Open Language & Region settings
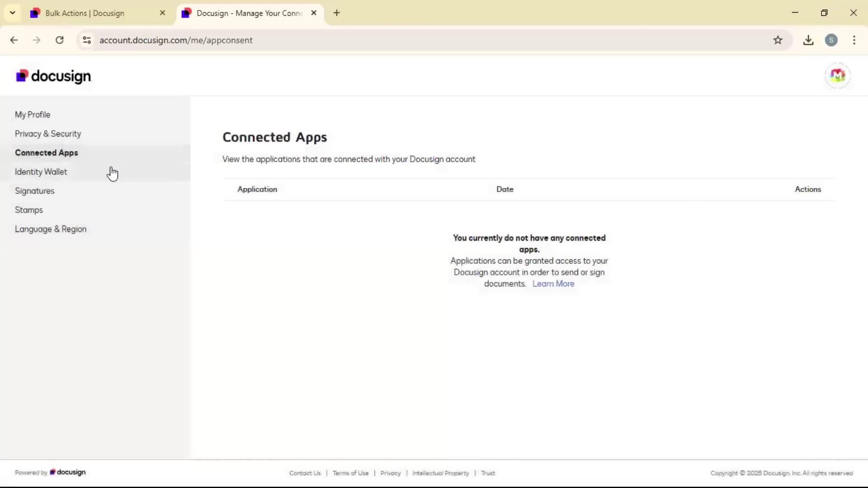 [51, 229]
